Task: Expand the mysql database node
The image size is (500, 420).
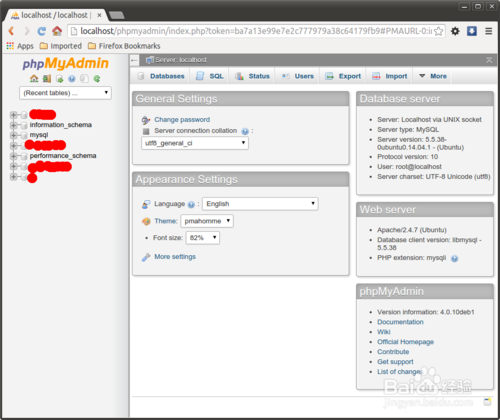Action: click(x=13, y=135)
